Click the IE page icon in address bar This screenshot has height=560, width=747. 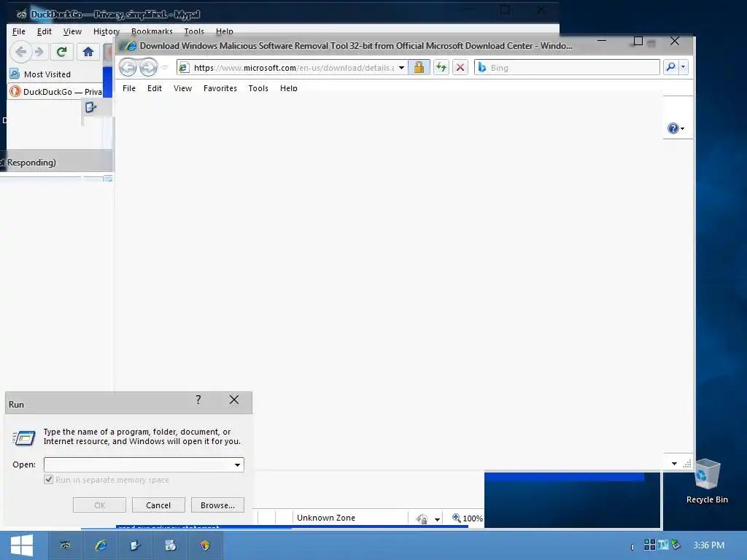183,68
